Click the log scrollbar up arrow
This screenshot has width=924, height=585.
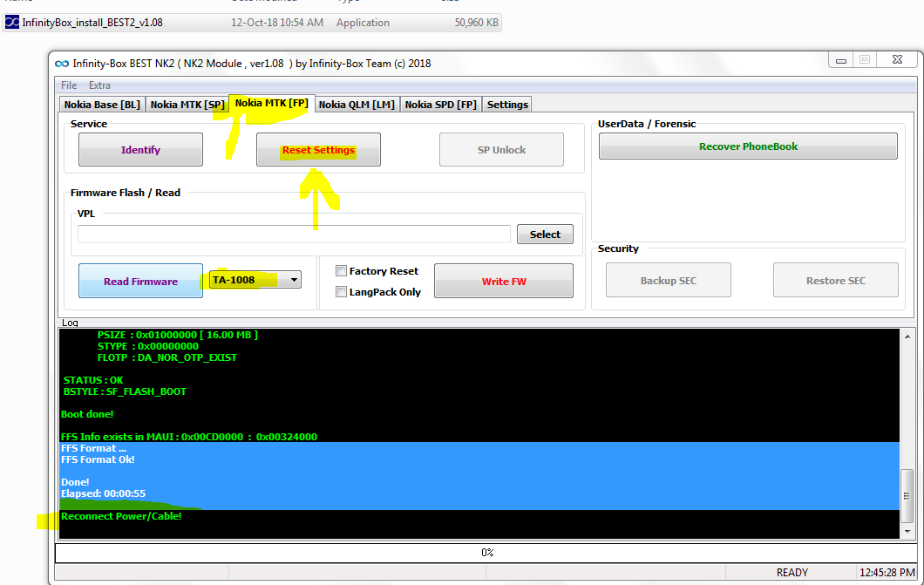click(907, 337)
